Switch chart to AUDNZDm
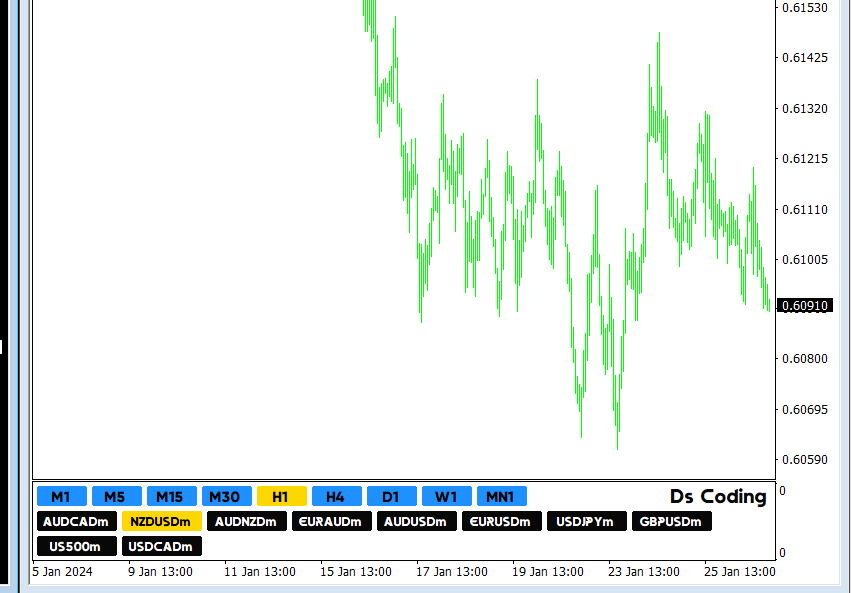 click(x=247, y=521)
